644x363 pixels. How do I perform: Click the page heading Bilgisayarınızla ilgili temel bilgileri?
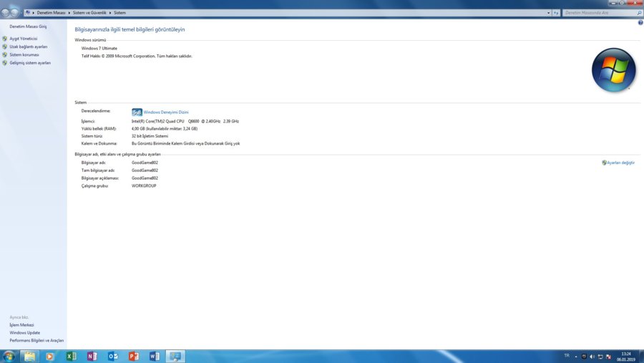point(130,29)
